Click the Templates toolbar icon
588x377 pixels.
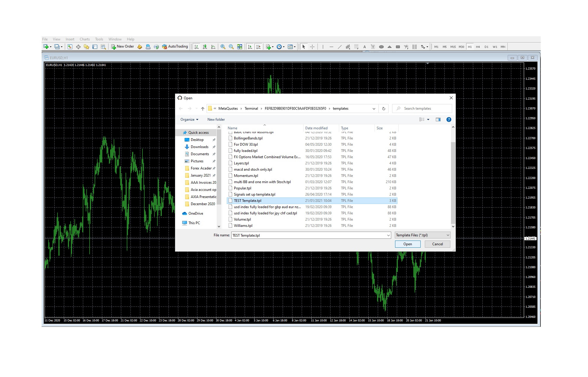click(290, 47)
